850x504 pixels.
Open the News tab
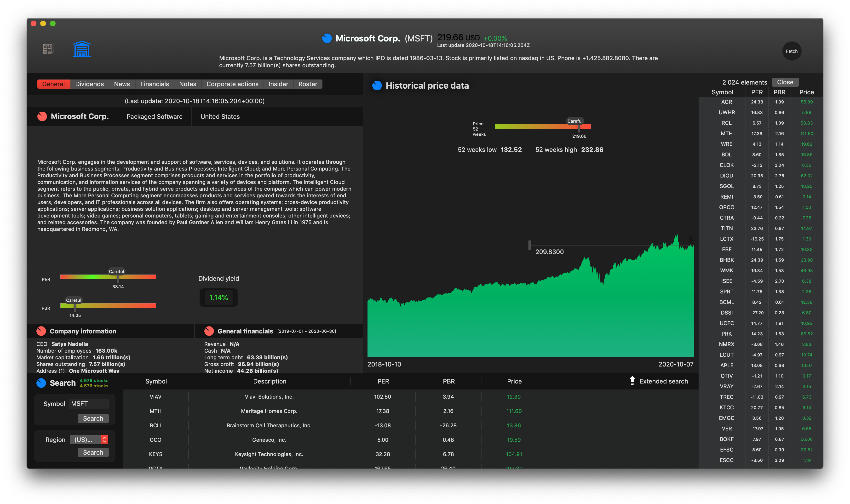tap(122, 84)
